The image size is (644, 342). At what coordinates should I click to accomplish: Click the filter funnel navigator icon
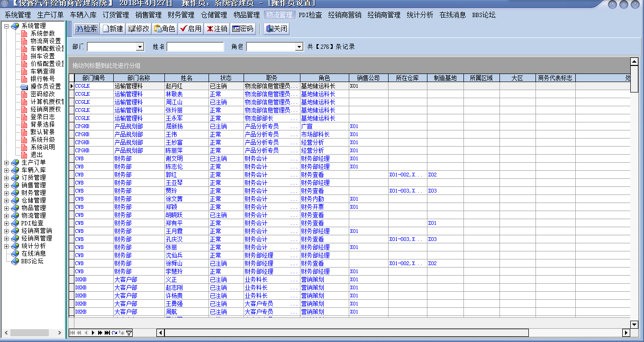pyautogui.click(x=129, y=333)
